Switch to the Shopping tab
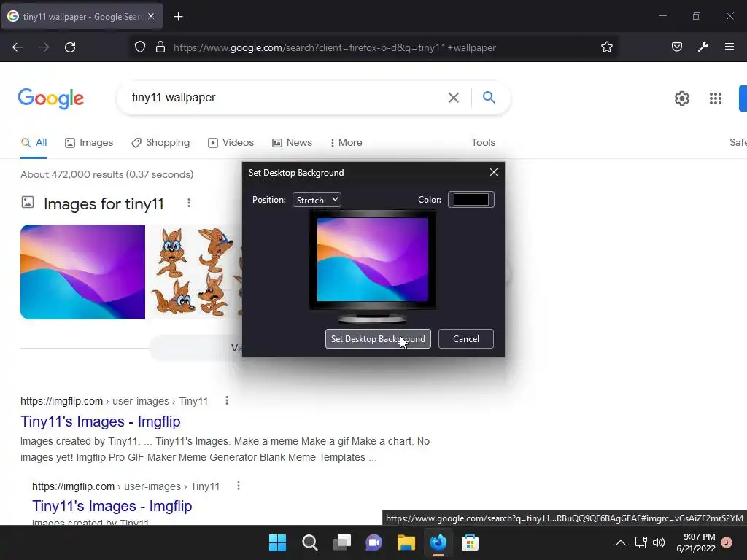747x560 pixels. 160,142
